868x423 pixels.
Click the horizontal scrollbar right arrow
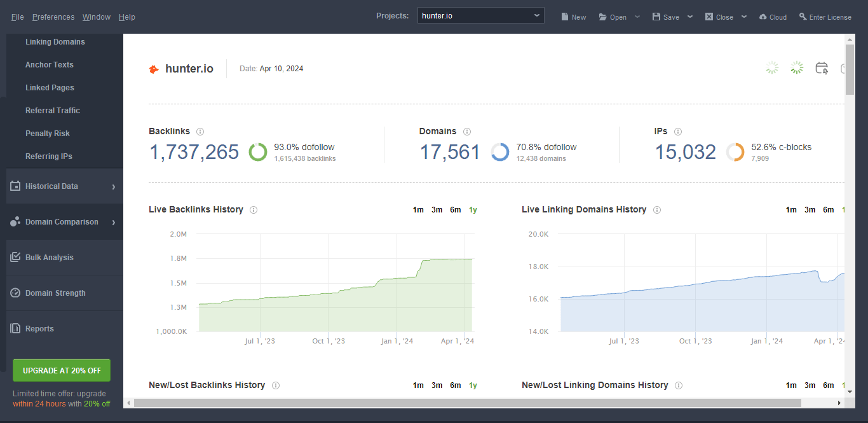tap(839, 403)
